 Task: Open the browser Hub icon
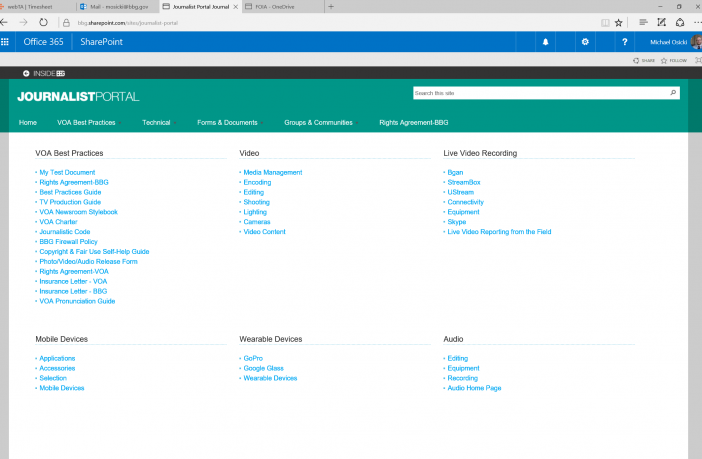643,22
